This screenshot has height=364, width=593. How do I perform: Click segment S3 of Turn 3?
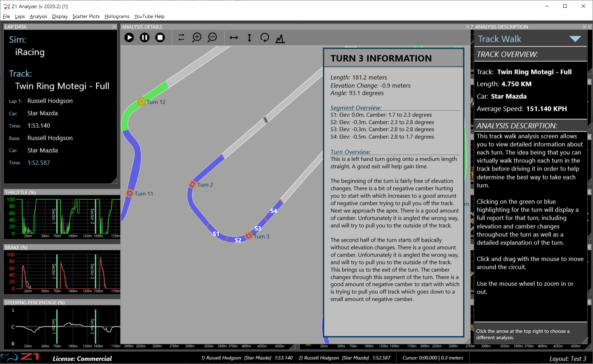[x=258, y=228]
